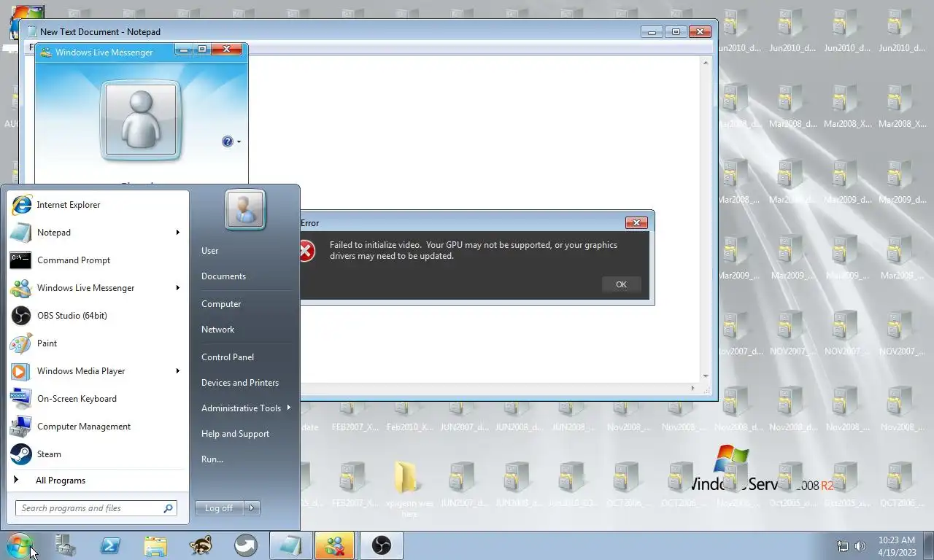Click Notepad's vertical scrollbar down arrow
This screenshot has width=934, height=560.
click(706, 376)
